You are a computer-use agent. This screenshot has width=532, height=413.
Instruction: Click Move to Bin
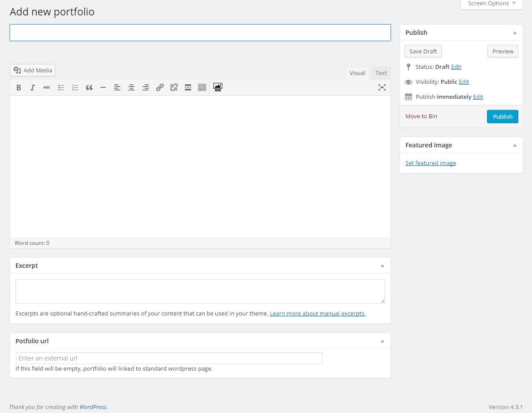(421, 116)
